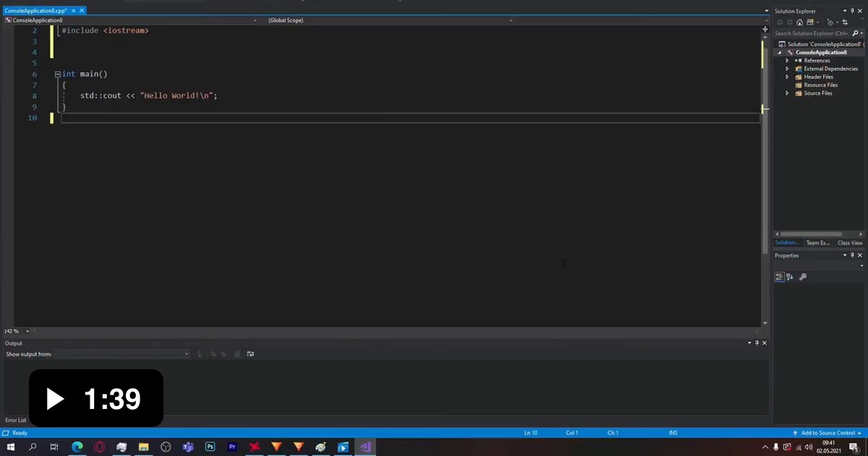
Task: Click the Sync with Active Document icon
Action: tap(844, 22)
